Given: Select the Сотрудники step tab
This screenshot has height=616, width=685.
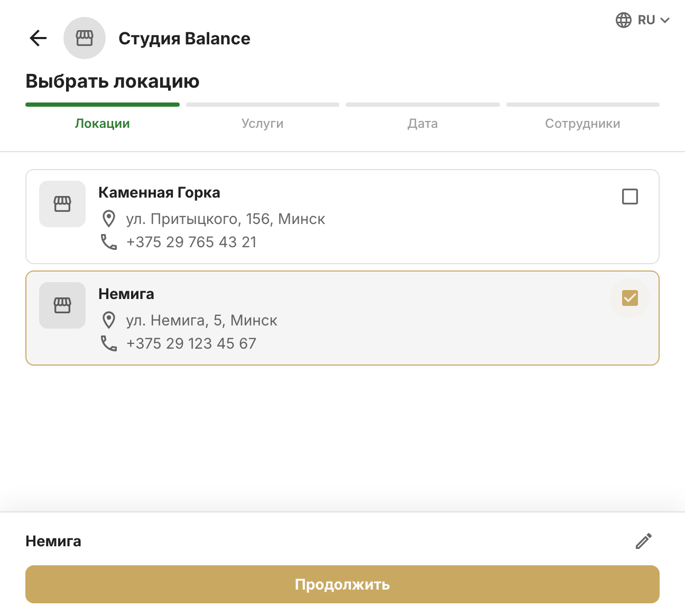Looking at the screenshot, I should coord(583,124).
